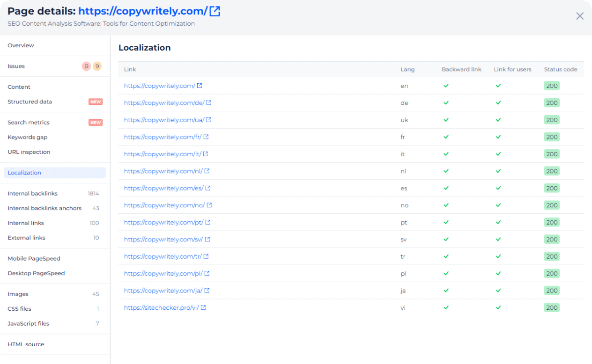Click the Localization heading
This screenshot has width=592, height=364.
[145, 48]
